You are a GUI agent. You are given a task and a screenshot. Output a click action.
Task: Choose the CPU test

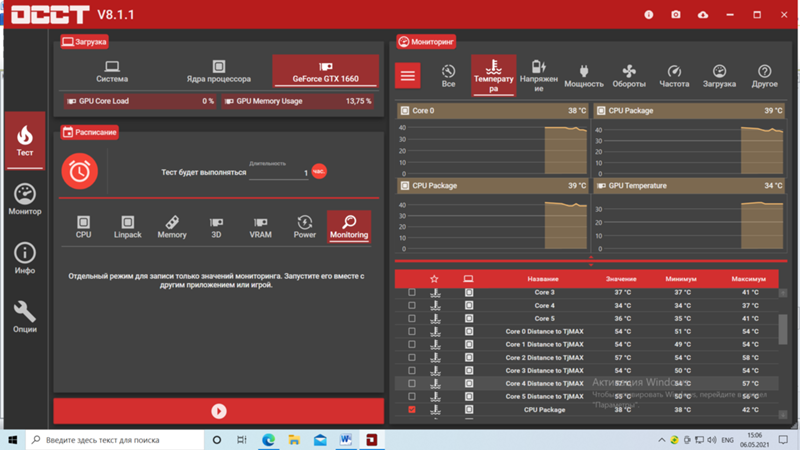(83, 227)
